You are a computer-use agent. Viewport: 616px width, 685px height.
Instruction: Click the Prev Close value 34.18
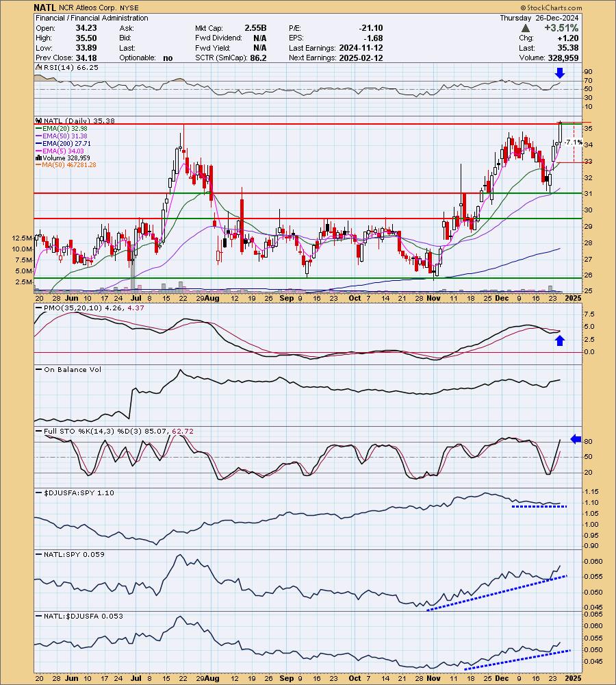[x=86, y=58]
